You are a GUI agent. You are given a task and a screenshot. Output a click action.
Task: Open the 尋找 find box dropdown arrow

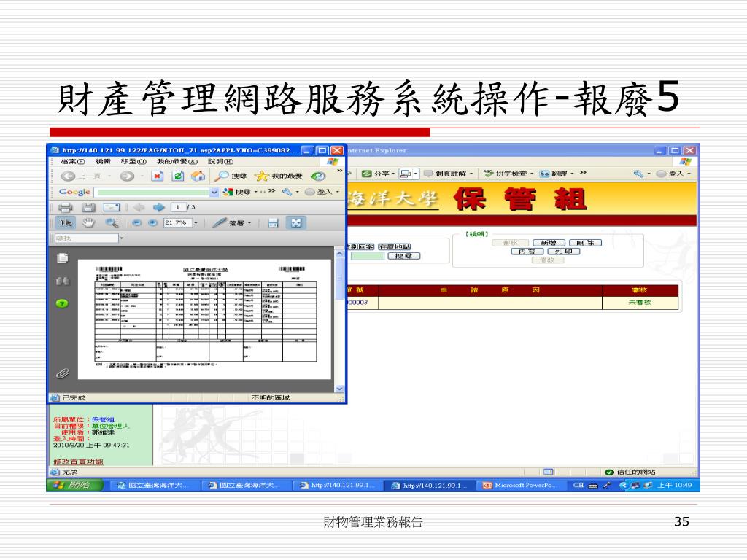pyautogui.click(x=122, y=238)
